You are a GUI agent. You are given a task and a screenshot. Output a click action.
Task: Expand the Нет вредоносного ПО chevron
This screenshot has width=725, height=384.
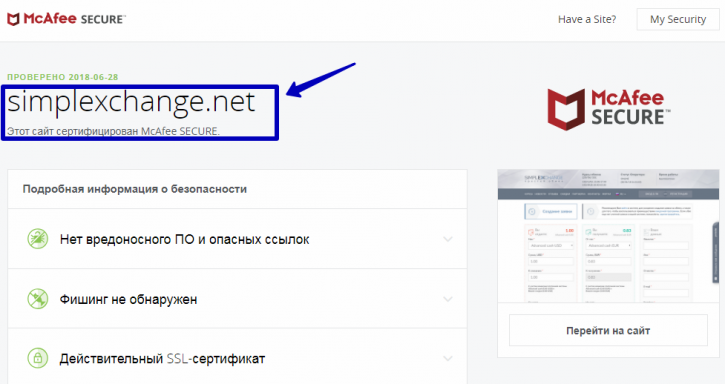[448, 239]
